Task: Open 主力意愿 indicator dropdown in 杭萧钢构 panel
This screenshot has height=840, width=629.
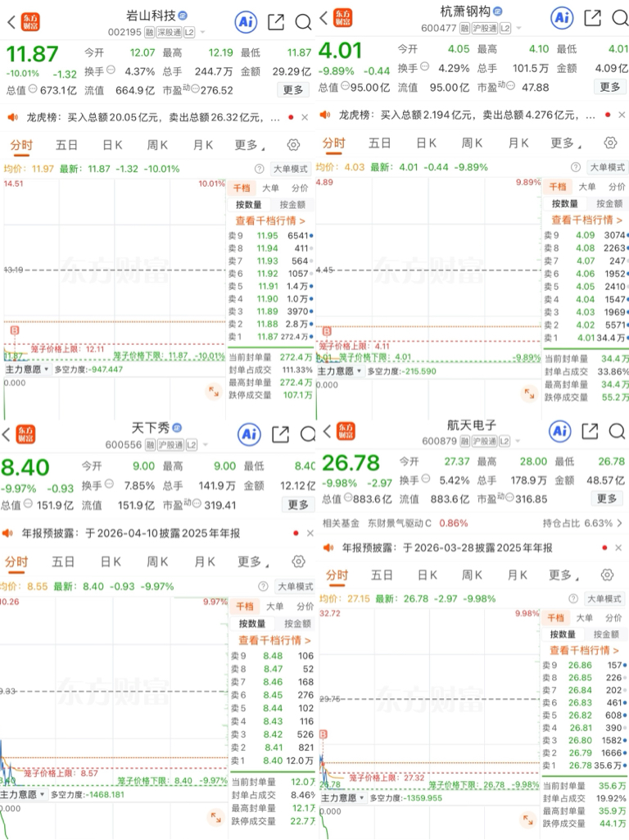Action: click(340, 371)
